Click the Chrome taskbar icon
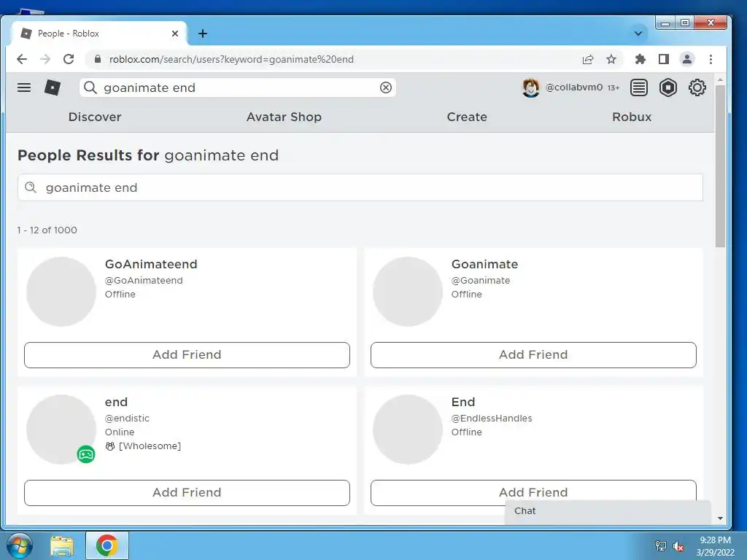This screenshot has height=560, width=747. (x=107, y=545)
